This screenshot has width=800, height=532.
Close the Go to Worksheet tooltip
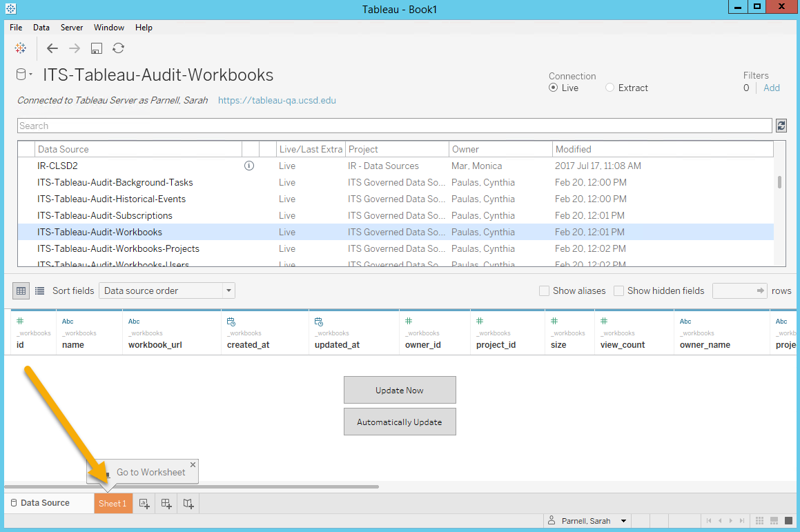193,464
